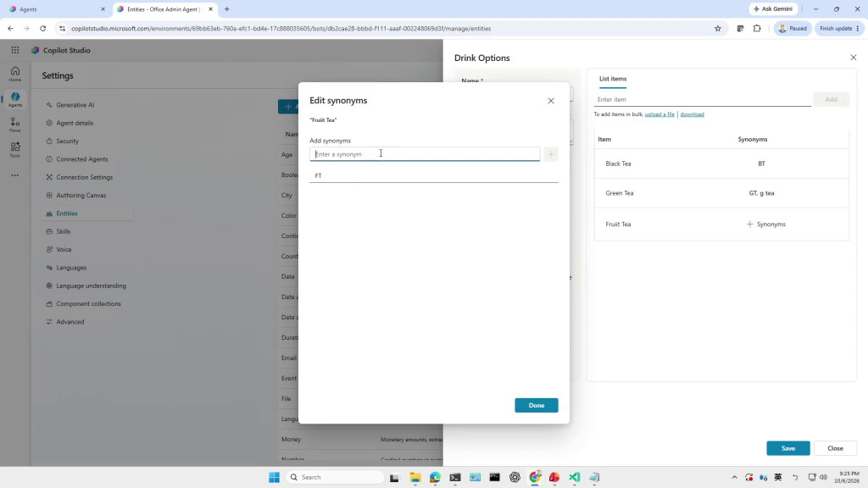Viewport: 868px width, 488px height.
Task: Click the BT synonym of Black Tea
Action: [x=762, y=164]
